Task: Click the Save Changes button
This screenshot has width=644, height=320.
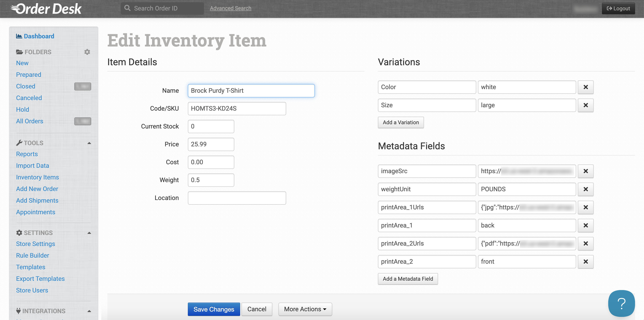Action: [214, 309]
